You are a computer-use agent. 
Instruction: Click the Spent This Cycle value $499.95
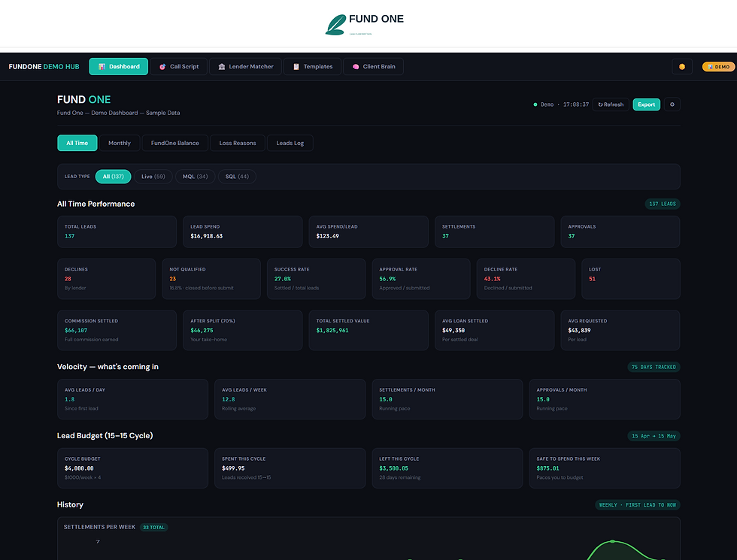[x=233, y=469]
